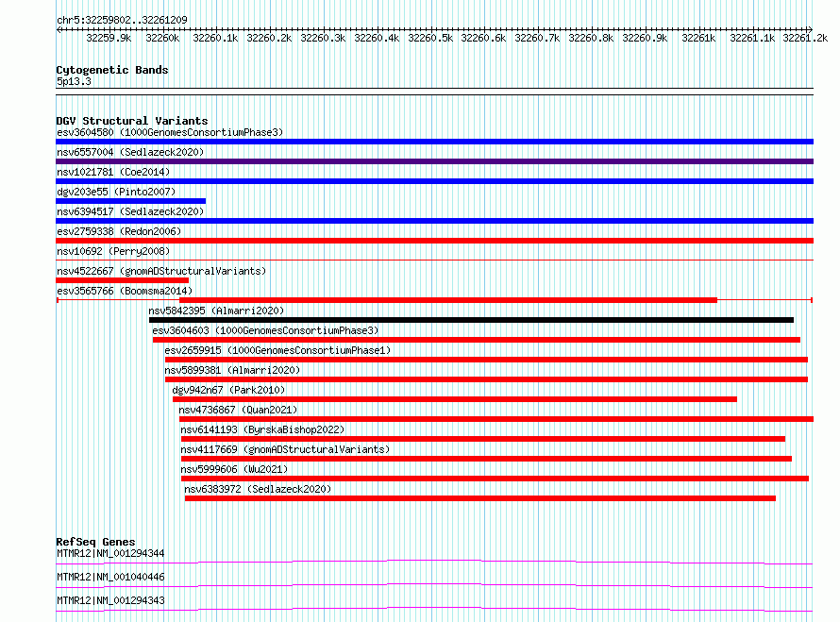840x622 pixels.
Task: Select nsv6383972 (Sedlazeck2020) label
Action: coord(258,489)
